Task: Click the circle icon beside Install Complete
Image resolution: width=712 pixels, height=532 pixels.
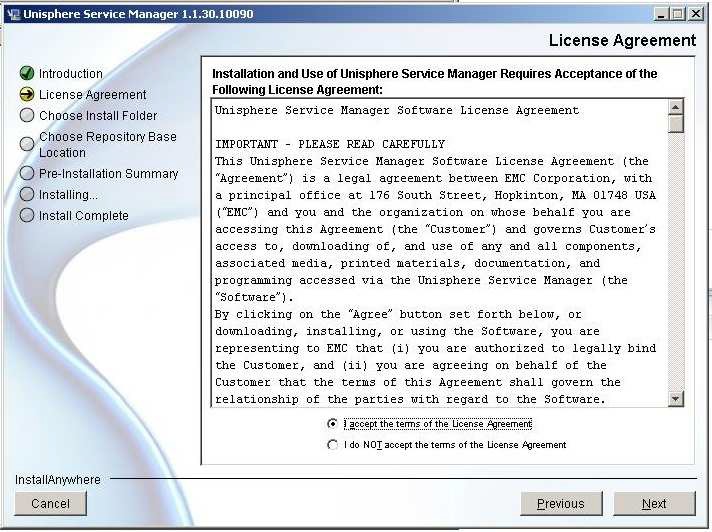Action: tap(27, 215)
